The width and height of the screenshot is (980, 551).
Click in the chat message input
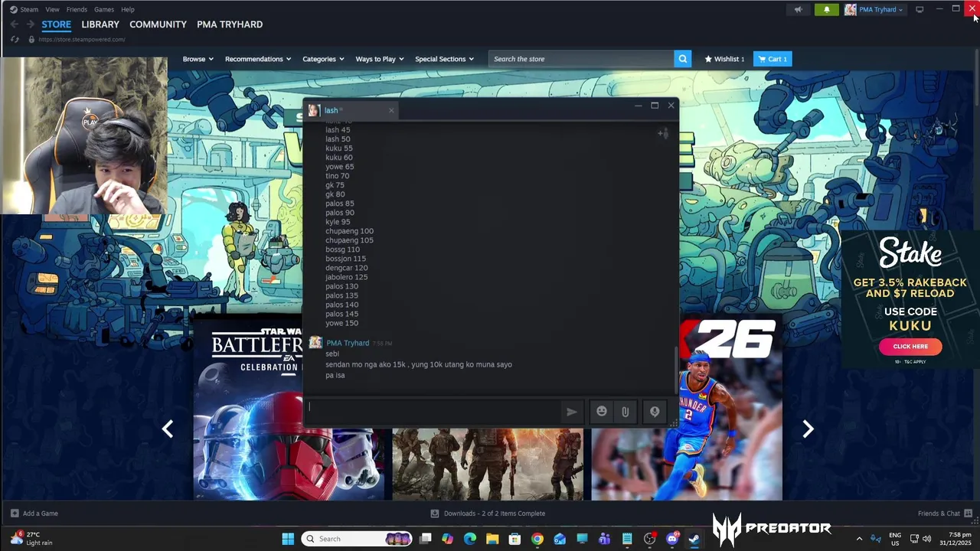coord(433,412)
